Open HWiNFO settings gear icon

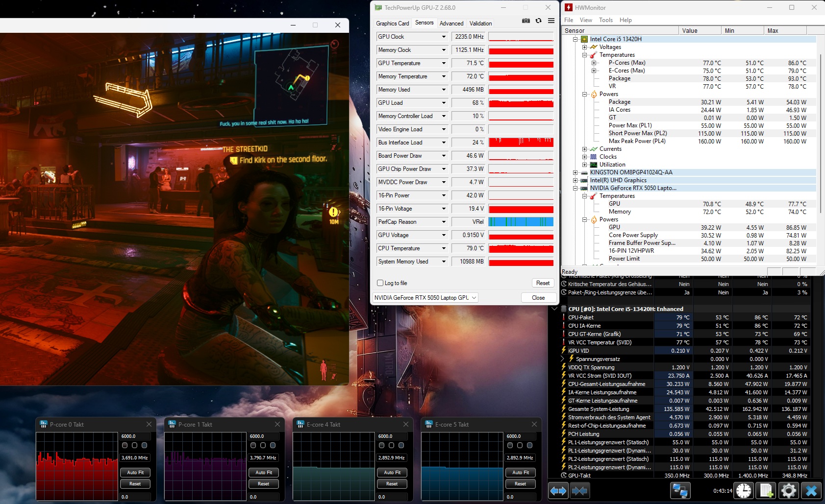[788, 490]
